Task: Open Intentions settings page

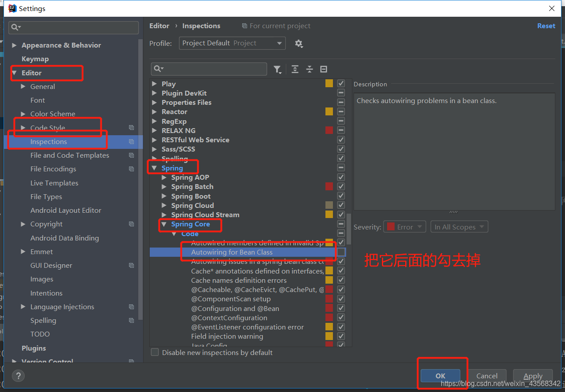Action: point(46,293)
